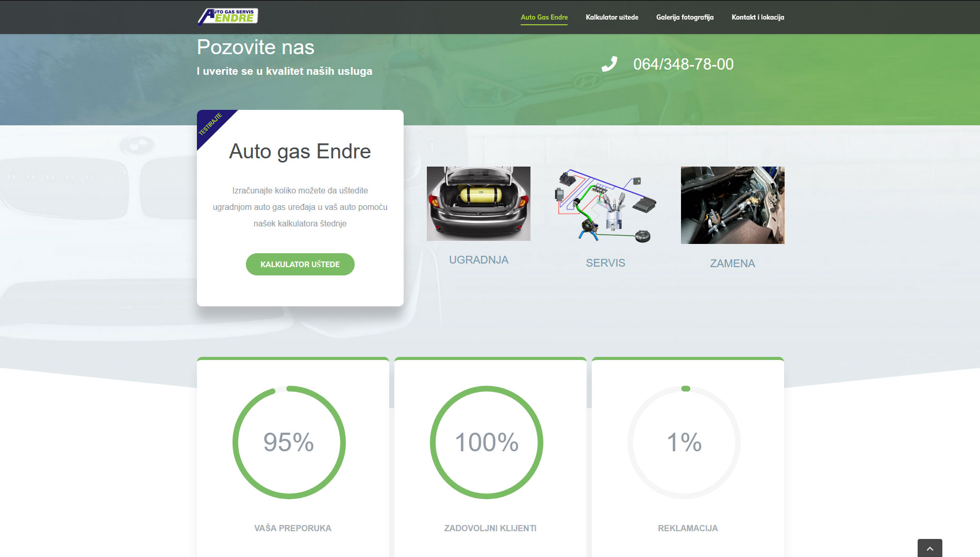Click the car trunk gas tank image
980x557 pixels.
point(478,203)
